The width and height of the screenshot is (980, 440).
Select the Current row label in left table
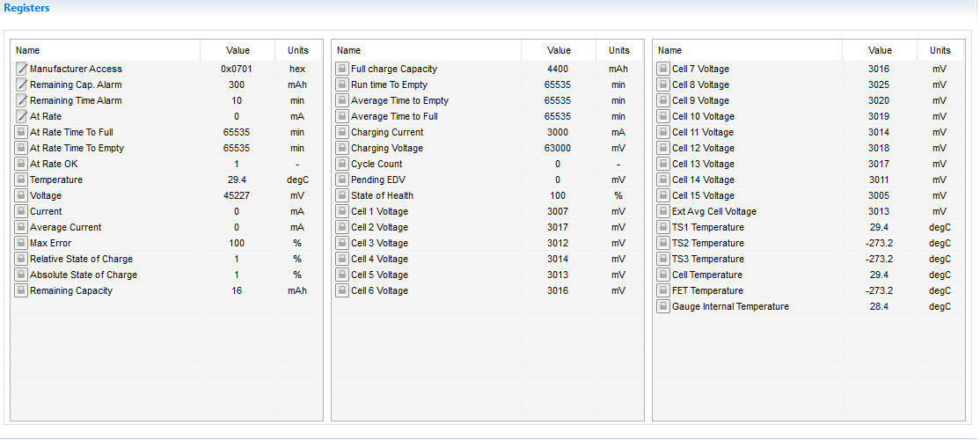click(x=46, y=211)
